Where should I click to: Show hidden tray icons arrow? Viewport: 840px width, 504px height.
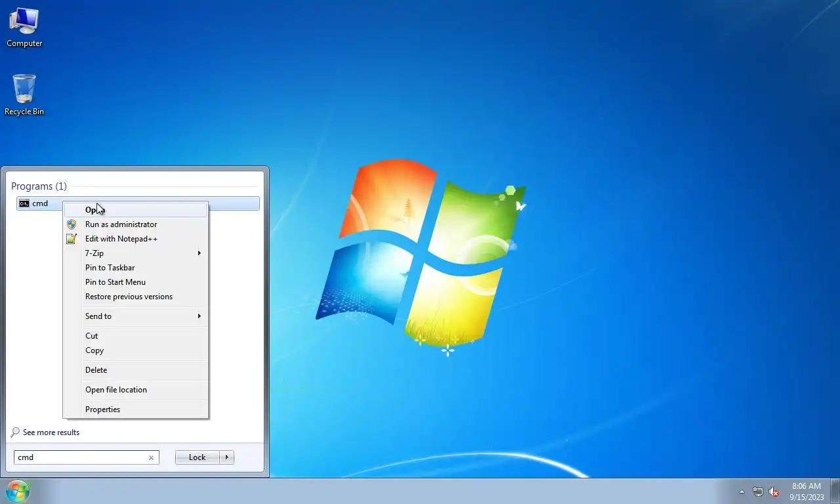click(x=742, y=492)
